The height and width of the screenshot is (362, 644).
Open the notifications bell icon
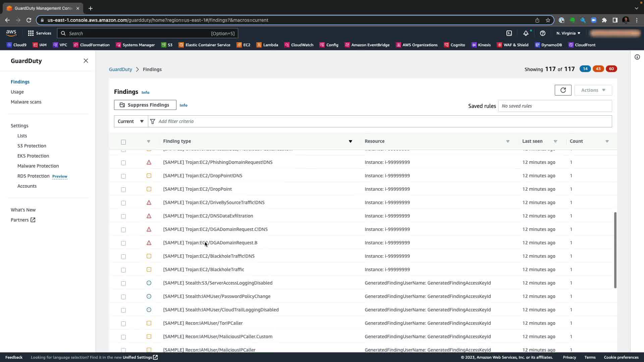(526, 33)
